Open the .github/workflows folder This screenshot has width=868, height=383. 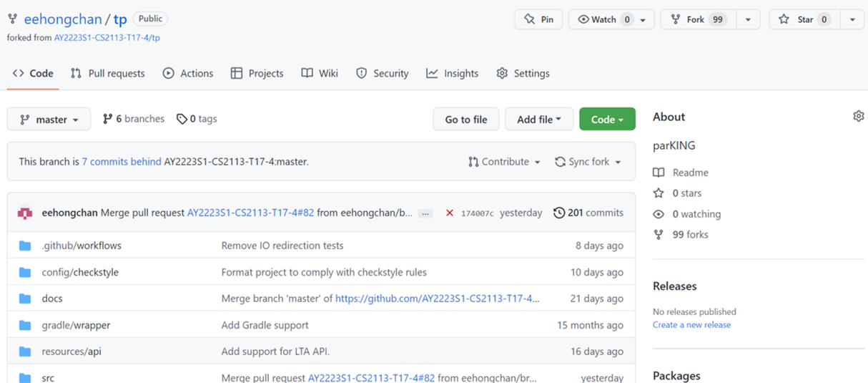[82, 246]
